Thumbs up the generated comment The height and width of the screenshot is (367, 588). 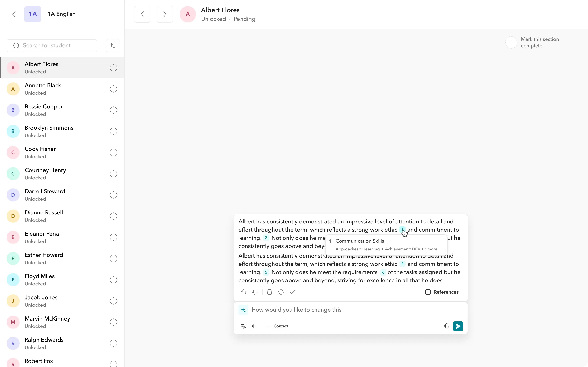point(243,292)
